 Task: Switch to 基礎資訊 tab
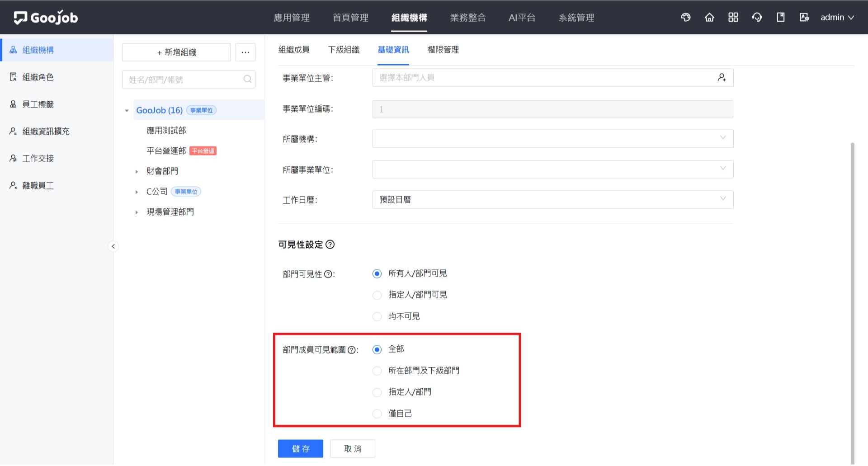(393, 50)
